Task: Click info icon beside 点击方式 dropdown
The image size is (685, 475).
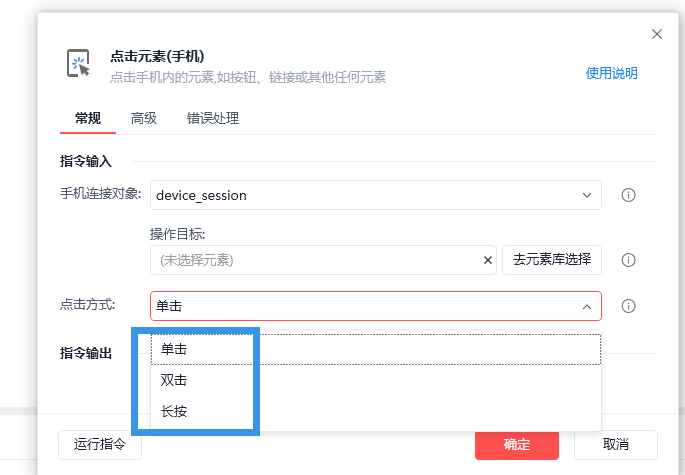Action: 629,306
